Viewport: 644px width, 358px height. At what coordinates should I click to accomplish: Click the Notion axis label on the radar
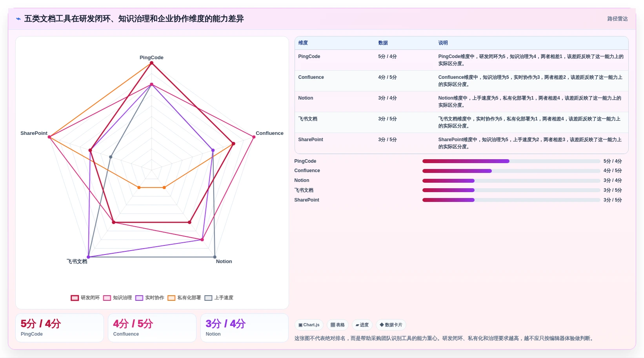point(224,262)
